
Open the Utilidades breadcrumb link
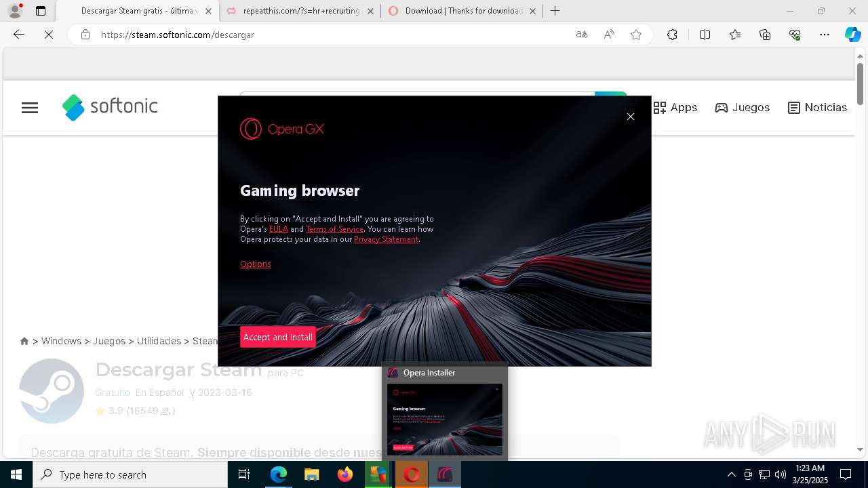click(159, 341)
